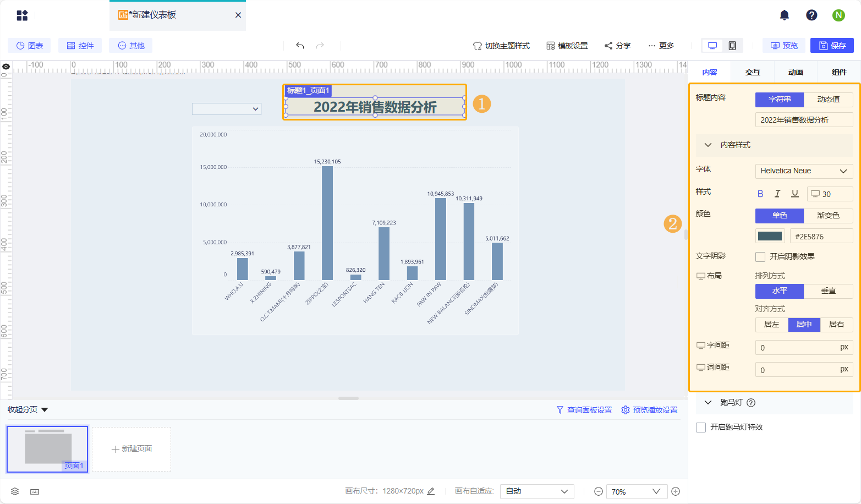Open the 其他 components menu
Image resolution: width=861 pixels, height=504 pixels.
[131, 46]
